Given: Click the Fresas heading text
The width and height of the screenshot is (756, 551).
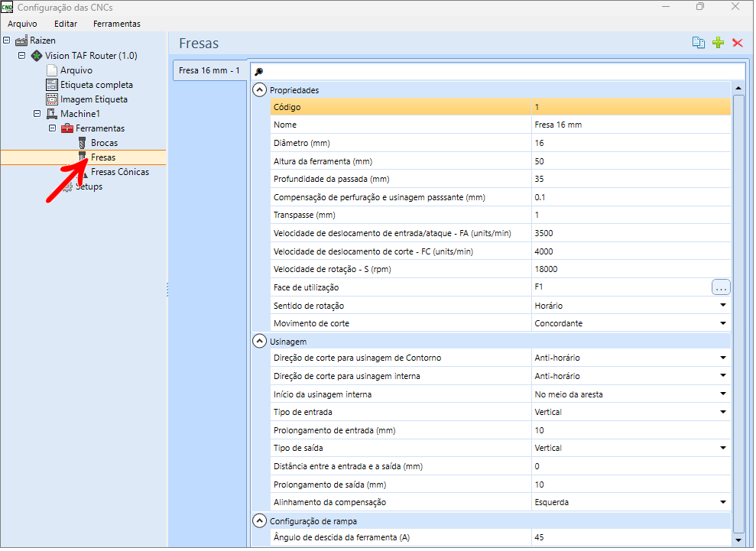Looking at the screenshot, I should [199, 44].
